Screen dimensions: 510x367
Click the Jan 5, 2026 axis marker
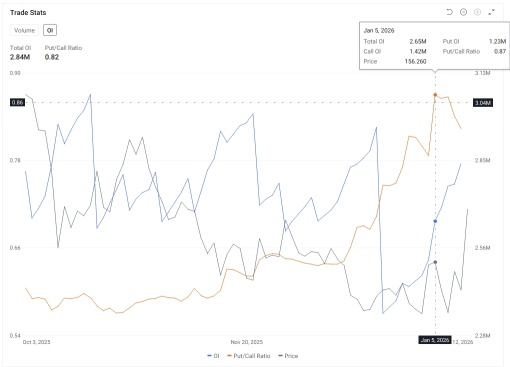click(x=435, y=340)
